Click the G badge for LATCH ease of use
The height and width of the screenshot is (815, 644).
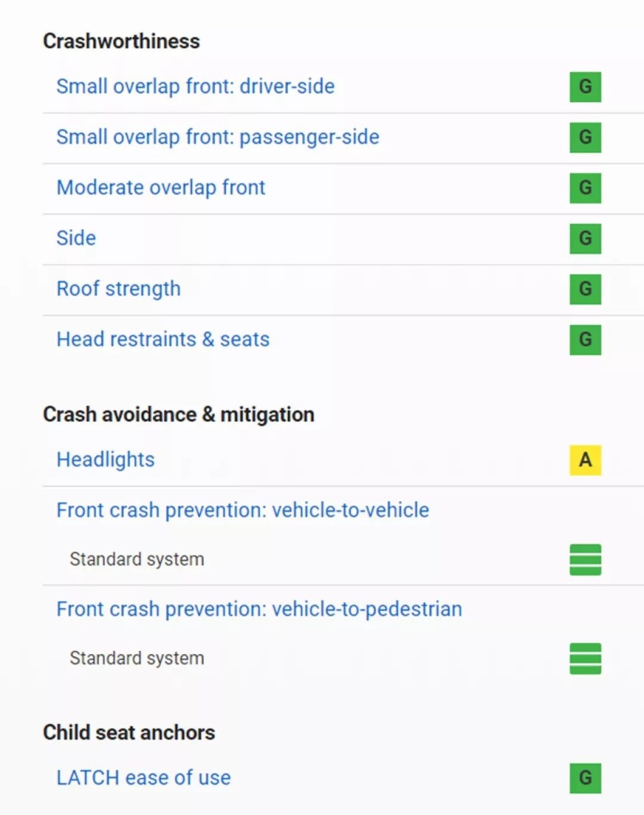tap(585, 778)
